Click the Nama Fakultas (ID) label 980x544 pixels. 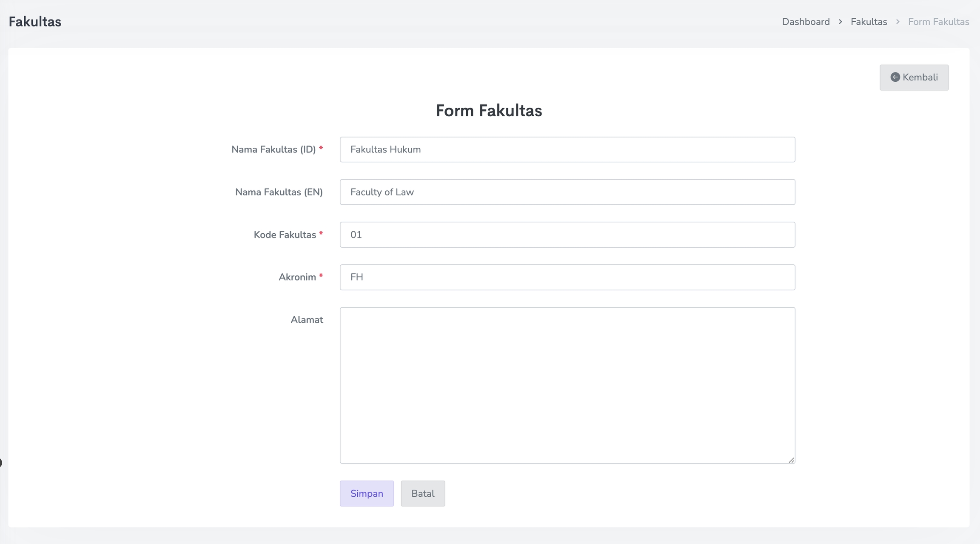273,149
